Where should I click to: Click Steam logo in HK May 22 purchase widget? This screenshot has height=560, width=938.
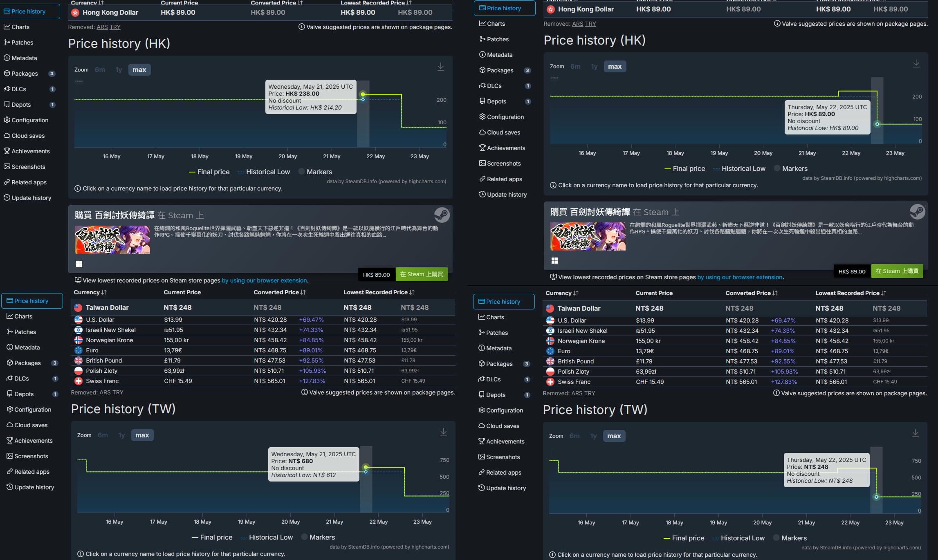pos(918,211)
